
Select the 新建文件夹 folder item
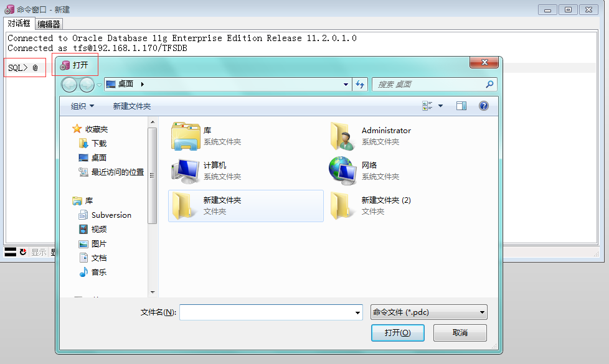246,206
